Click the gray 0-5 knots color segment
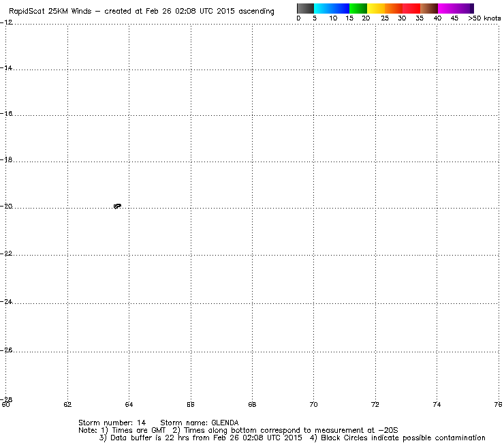 305,8
